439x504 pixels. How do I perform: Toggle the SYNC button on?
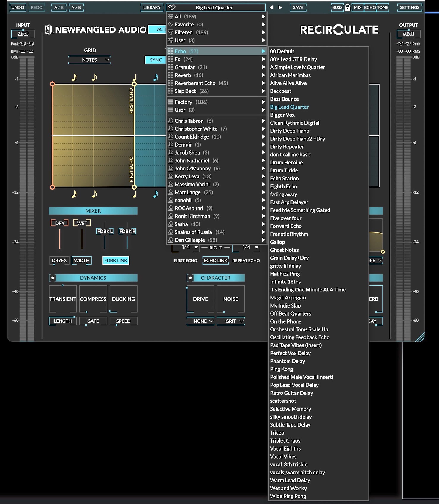[156, 60]
